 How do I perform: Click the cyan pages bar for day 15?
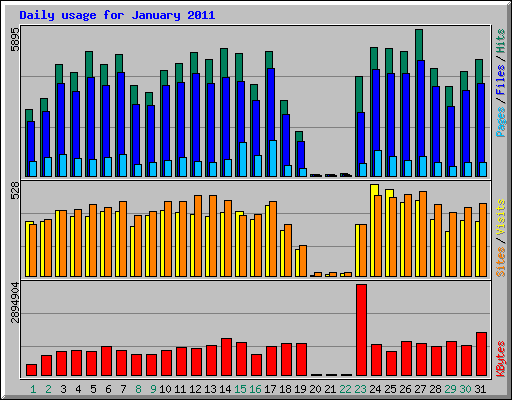[243, 159]
